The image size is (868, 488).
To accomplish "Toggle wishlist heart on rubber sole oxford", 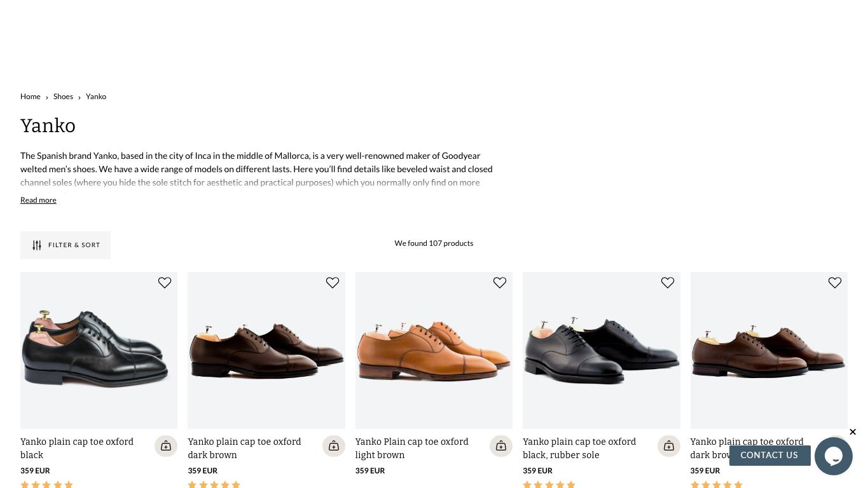I will click(x=668, y=283).
